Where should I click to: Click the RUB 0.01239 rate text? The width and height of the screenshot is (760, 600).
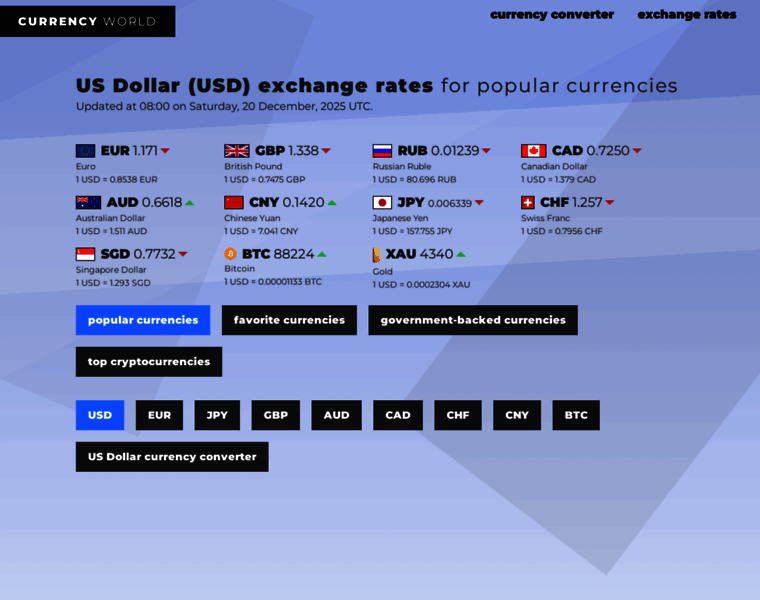[x=438, y=151]
